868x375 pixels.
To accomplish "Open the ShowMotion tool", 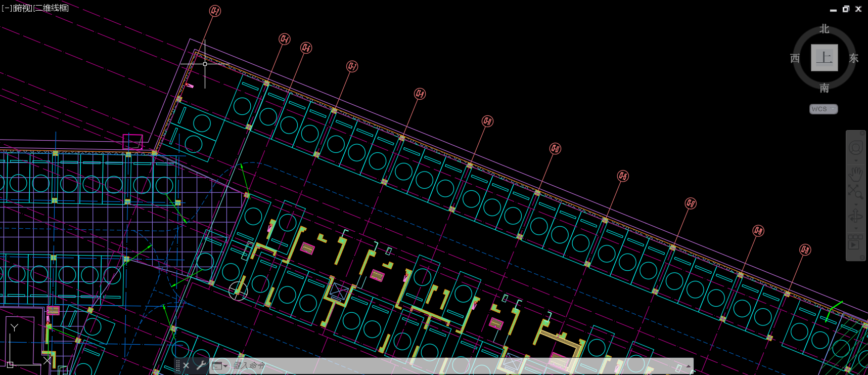I will (x=855, y=241).
